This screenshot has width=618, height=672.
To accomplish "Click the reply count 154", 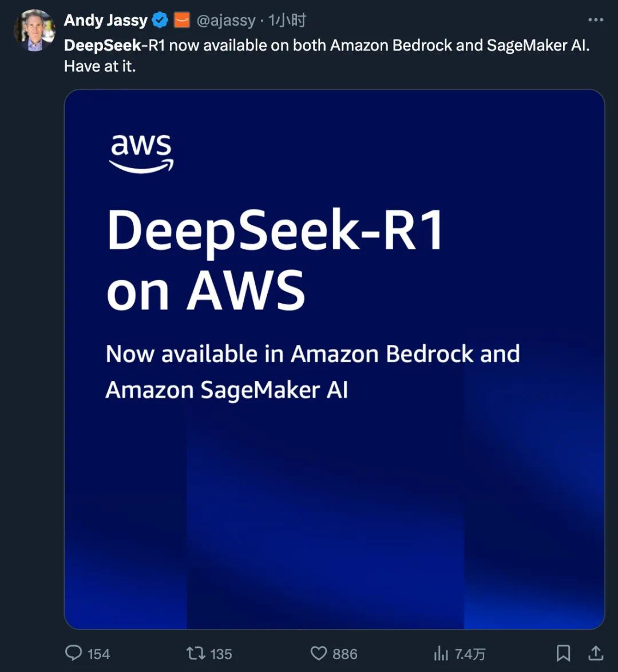I will click(x=99, y=653).
